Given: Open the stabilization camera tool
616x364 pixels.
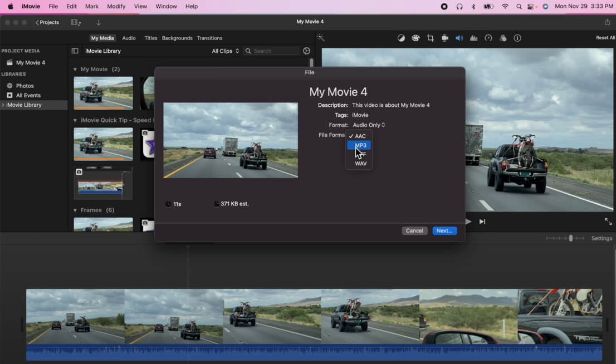Looking at the screenshot, I should tap(444, 38).
